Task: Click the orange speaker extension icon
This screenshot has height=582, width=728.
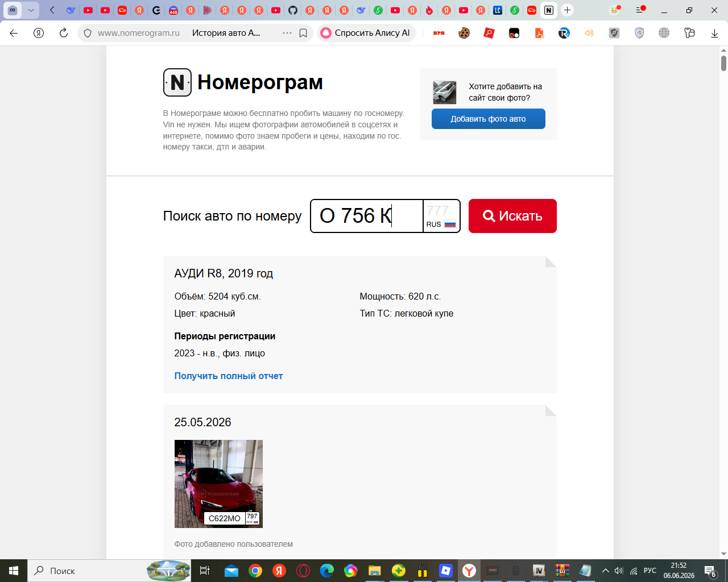Action: tap(589, 33)
